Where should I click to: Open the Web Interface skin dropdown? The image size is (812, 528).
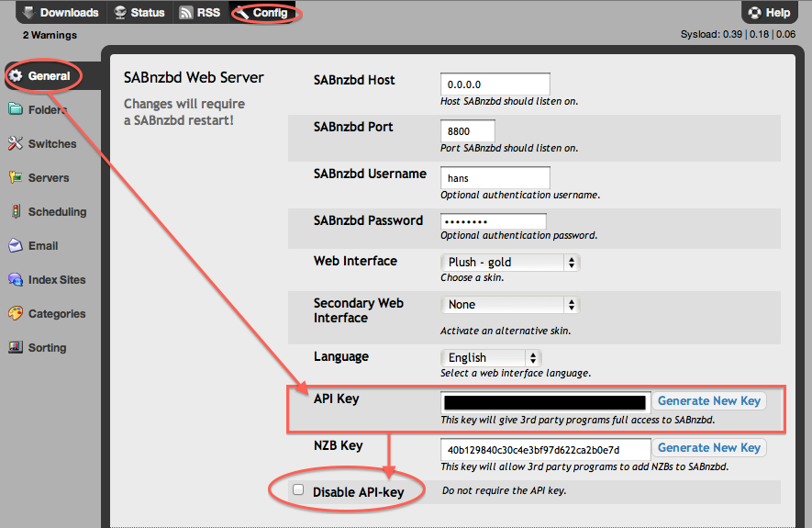(x=510, y=263)
